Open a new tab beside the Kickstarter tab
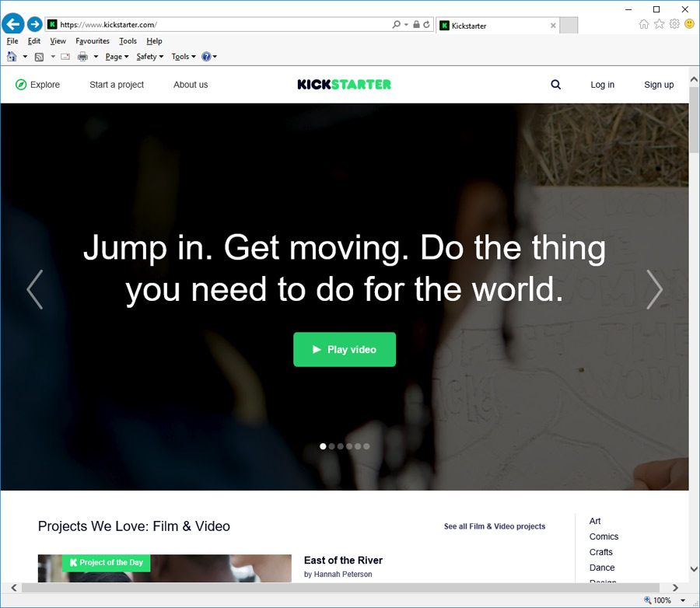Screen dimensions: 700x608 coord(569,26)
